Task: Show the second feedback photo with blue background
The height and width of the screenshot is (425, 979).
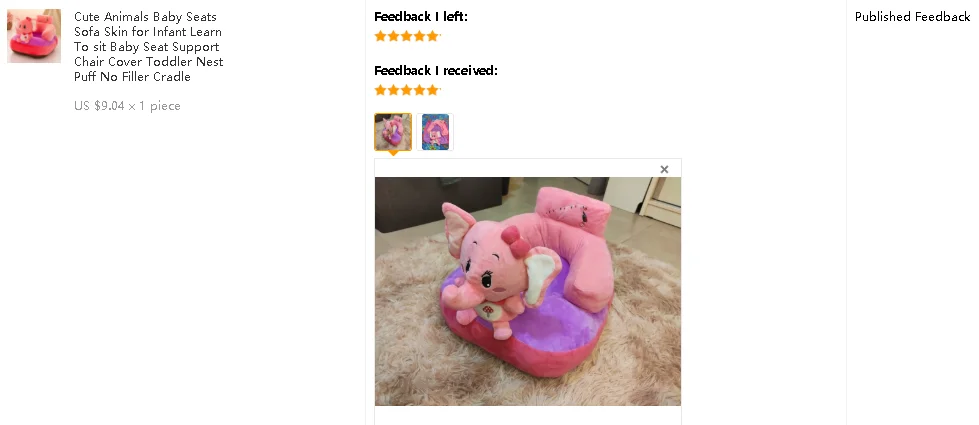Action: point(435,132)
